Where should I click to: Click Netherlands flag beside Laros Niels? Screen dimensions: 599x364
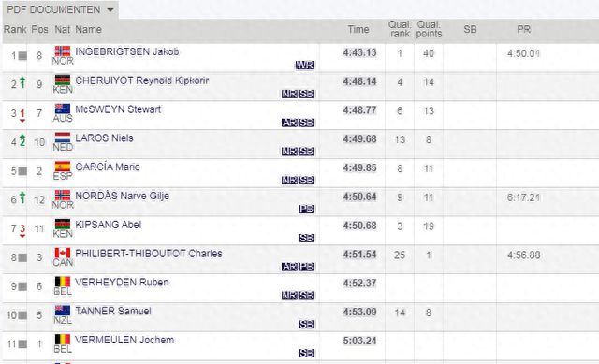(63, 138)
